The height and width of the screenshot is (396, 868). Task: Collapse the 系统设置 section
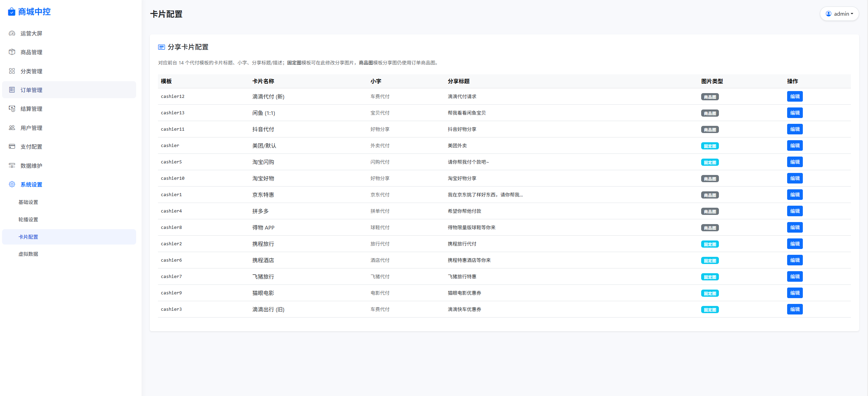[31, 184]
